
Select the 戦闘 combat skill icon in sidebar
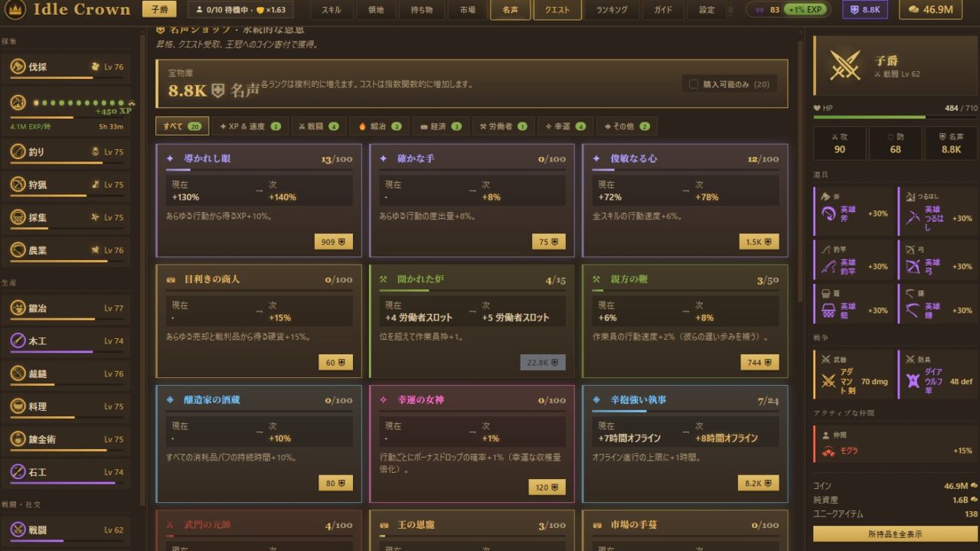pos(18,530)
